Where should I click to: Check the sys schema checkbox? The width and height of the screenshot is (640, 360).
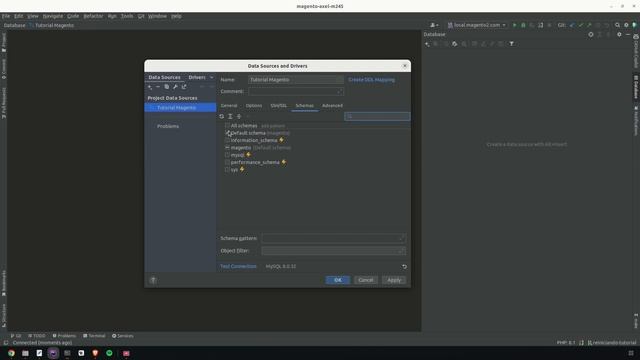click(x=227, y=170)
